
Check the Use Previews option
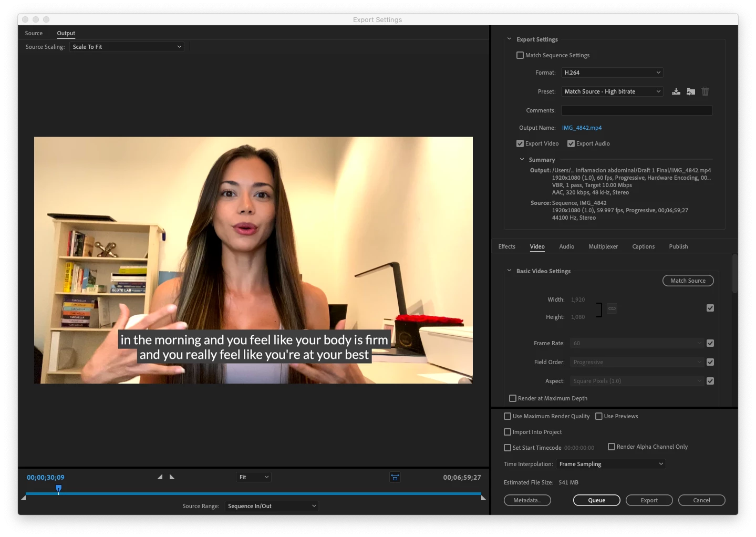[599, 416]
